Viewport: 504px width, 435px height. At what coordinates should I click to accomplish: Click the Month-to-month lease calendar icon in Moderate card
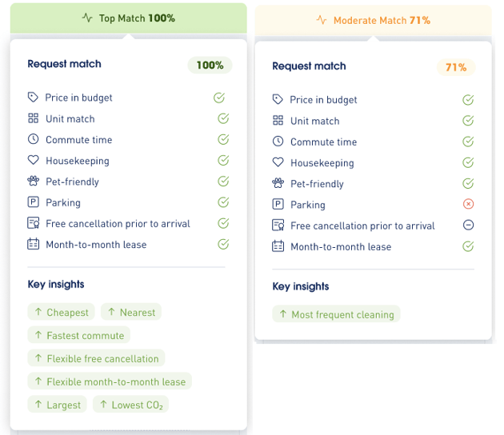tap(278, 246)
